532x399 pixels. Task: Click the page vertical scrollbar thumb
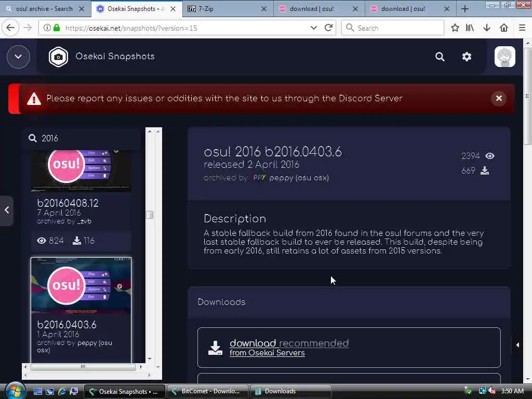point(527,97)
